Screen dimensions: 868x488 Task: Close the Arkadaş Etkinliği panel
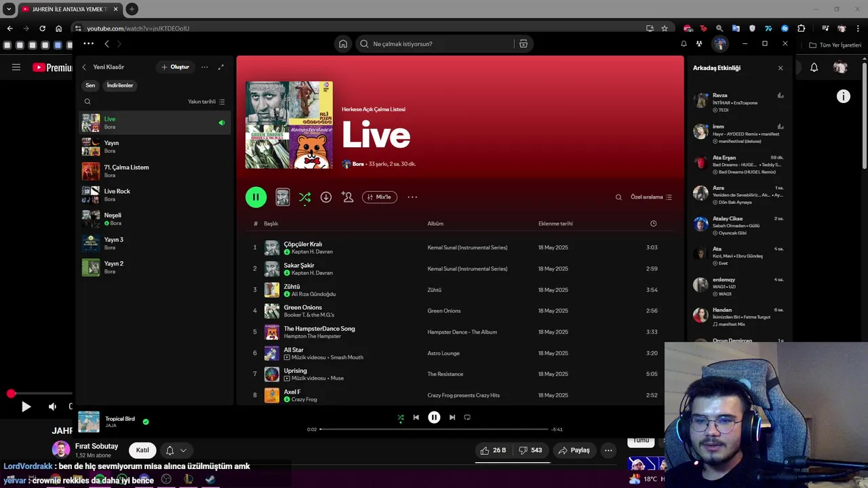click(780, 68)
